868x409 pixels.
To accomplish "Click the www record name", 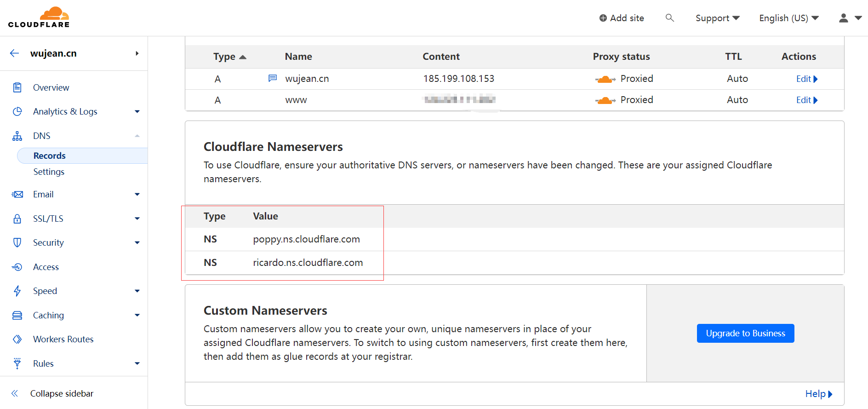I will click(296, 100).
